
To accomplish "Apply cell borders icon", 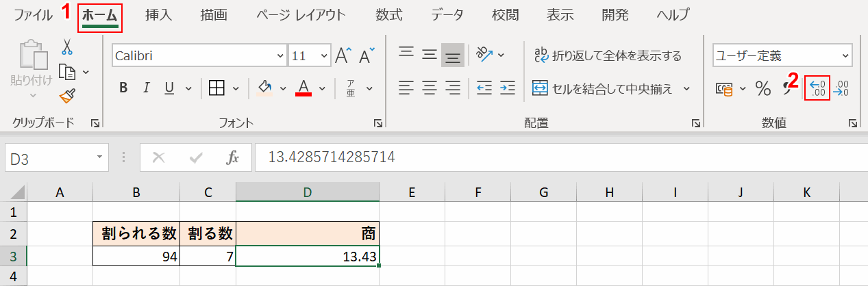I will coord(217,88).
